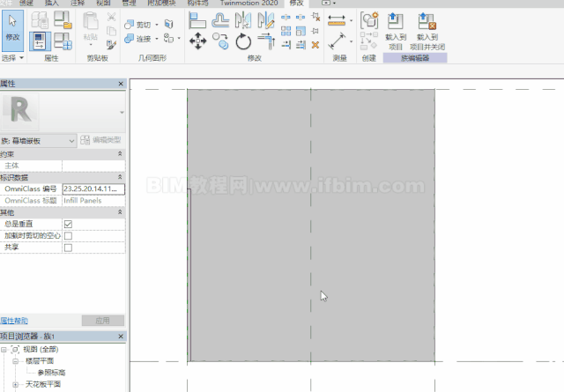
Task: Collapse the 标识数据 section
Action: (x=120, y=177)
